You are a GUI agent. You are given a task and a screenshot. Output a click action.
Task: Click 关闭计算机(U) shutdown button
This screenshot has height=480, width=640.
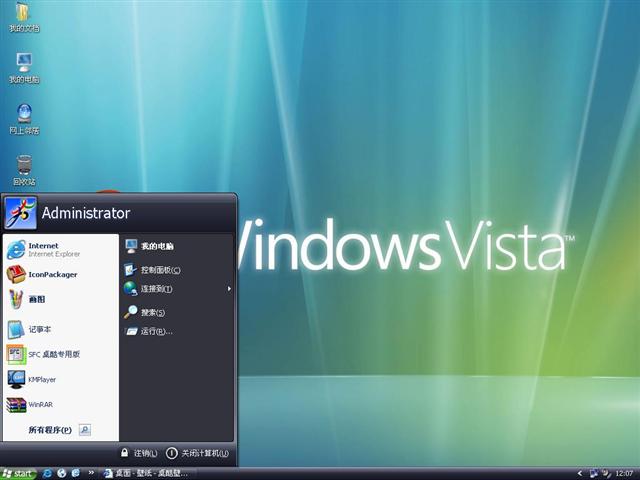click(x=197, y=453)
